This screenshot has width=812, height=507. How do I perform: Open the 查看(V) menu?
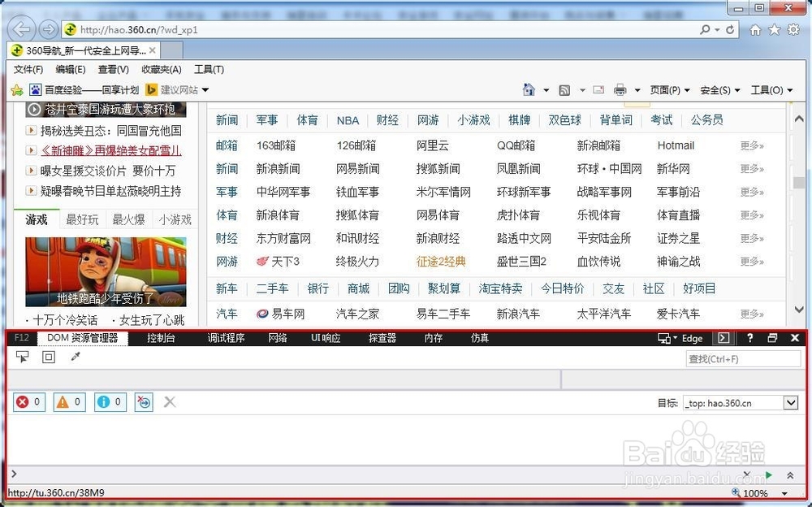(x=114, y=69)
